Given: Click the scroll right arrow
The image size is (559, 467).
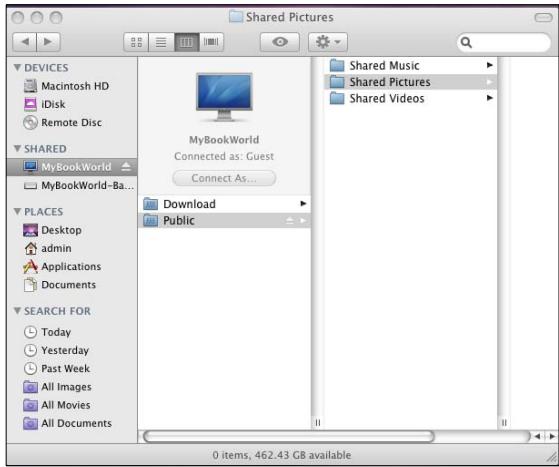Looking at the screenshot, I should [552, 436].
